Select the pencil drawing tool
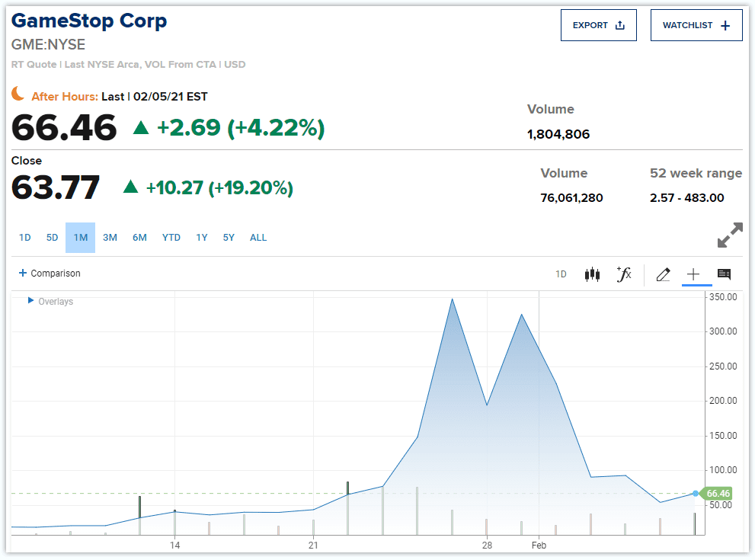 tap(663, 274)
